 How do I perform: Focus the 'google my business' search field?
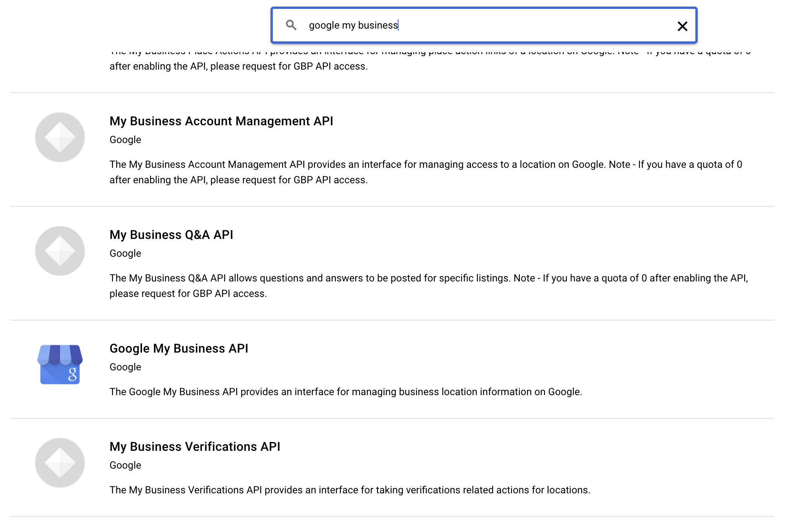point(484,25)
